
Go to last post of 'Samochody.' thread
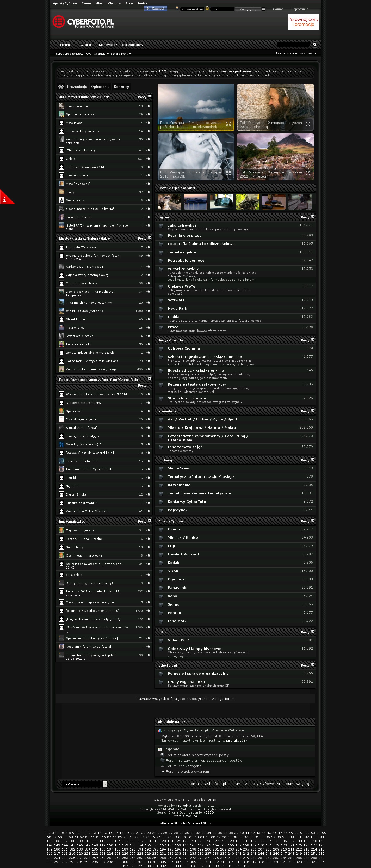(147, 547)
